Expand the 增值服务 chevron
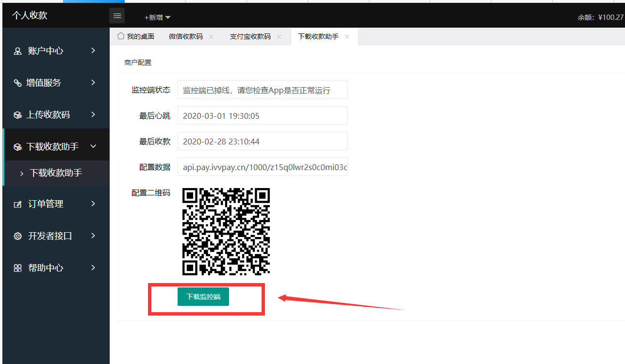 coord(93,82)
